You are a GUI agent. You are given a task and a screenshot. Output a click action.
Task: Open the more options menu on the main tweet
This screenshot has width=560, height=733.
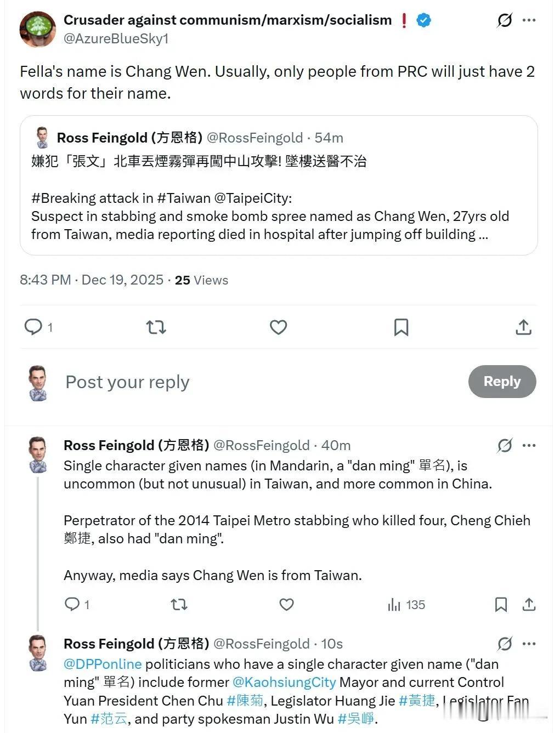click(x=529, y=20)
